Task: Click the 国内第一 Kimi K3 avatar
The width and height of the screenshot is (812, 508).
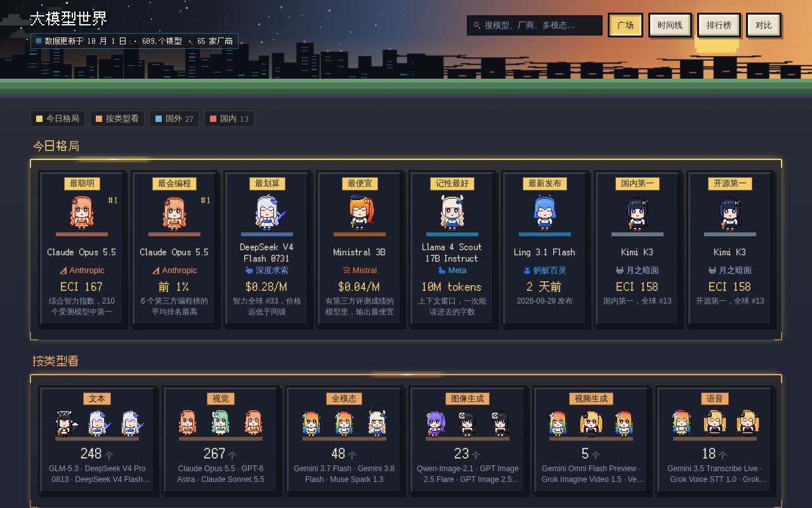Action: 637,213
